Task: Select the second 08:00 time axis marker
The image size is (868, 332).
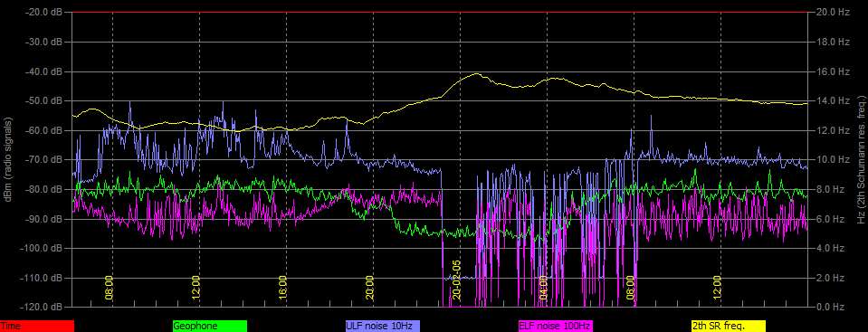Action: pos(630,287)
